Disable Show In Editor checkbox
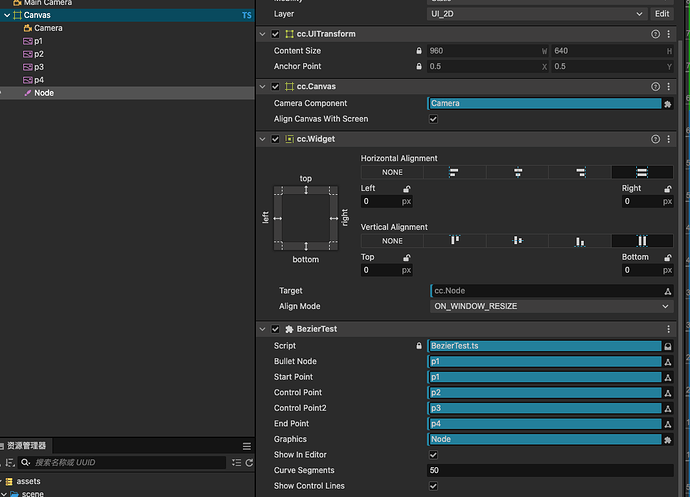The height and width of the screenshot is (497, 690). click(433, 455)
